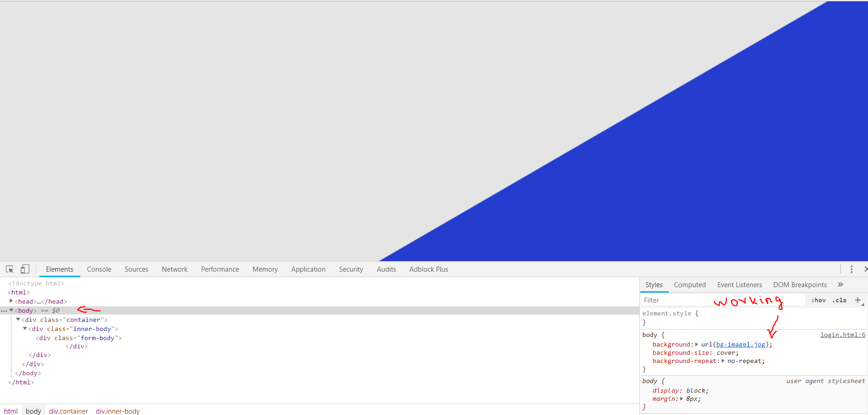
Task: Collapse the body element node
Action: pos(11,310)
